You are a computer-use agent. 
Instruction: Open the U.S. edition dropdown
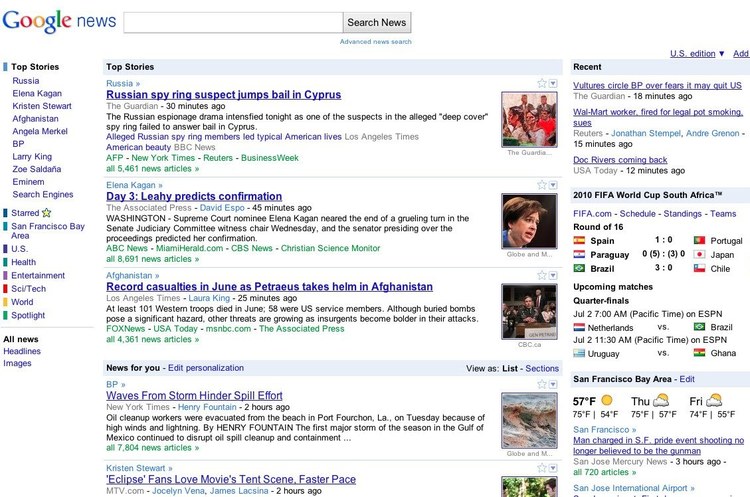(697, 54)
